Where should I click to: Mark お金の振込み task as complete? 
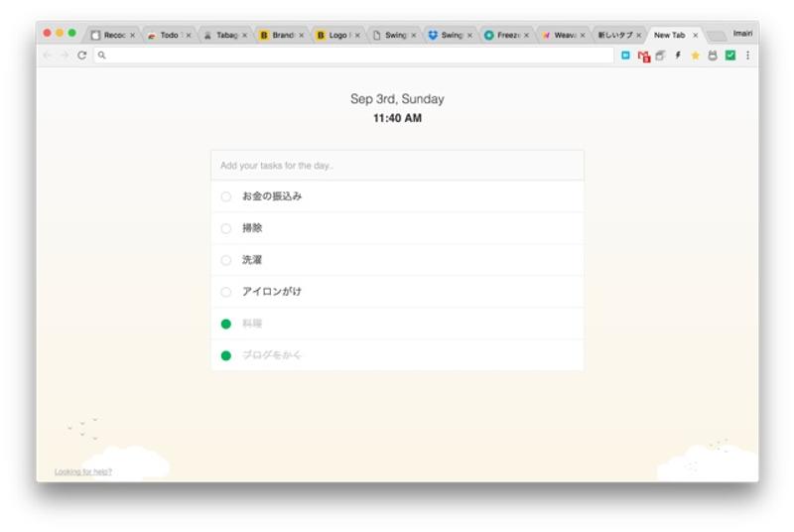pos(226,197)
